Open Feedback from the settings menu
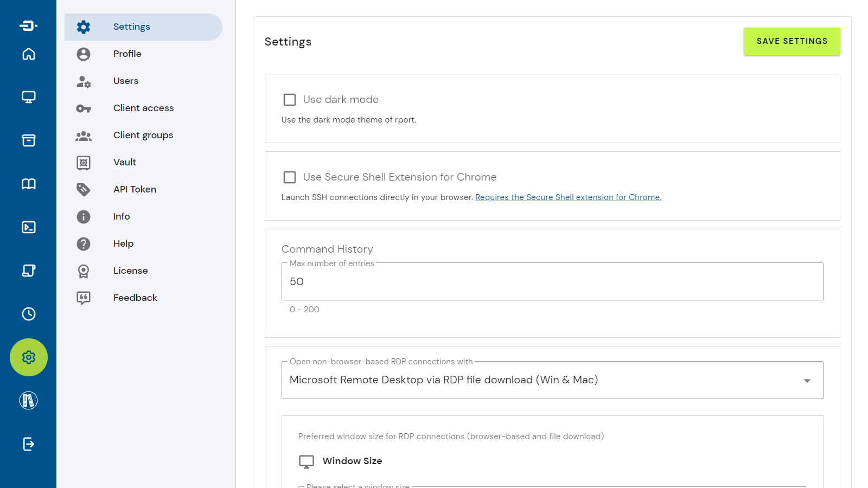868x488 pixels. click(135, 298)
